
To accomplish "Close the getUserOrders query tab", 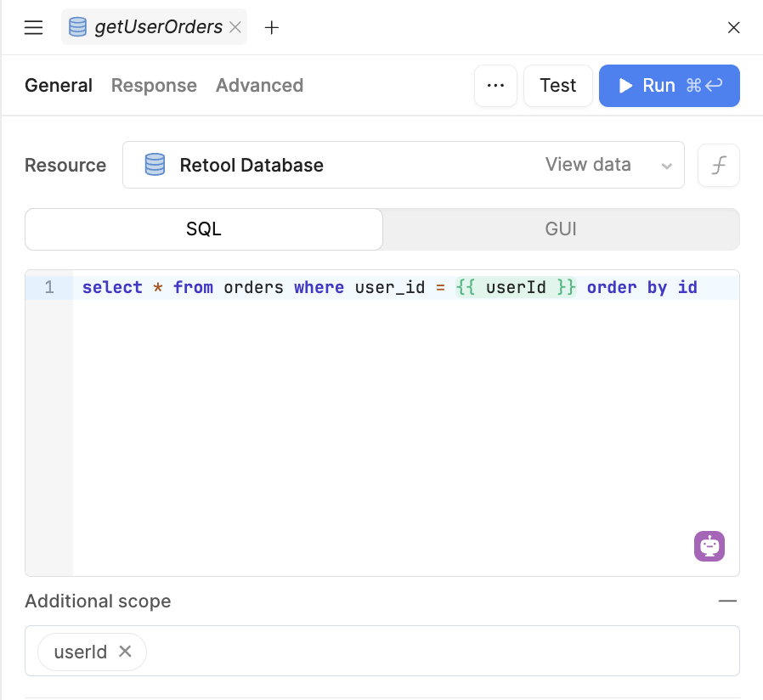I will tap(235, 28).
